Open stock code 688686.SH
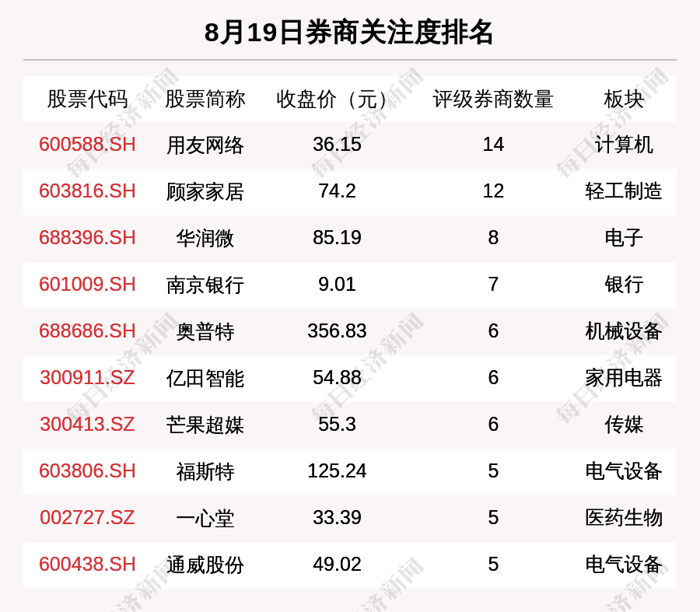 coord(87,331)
